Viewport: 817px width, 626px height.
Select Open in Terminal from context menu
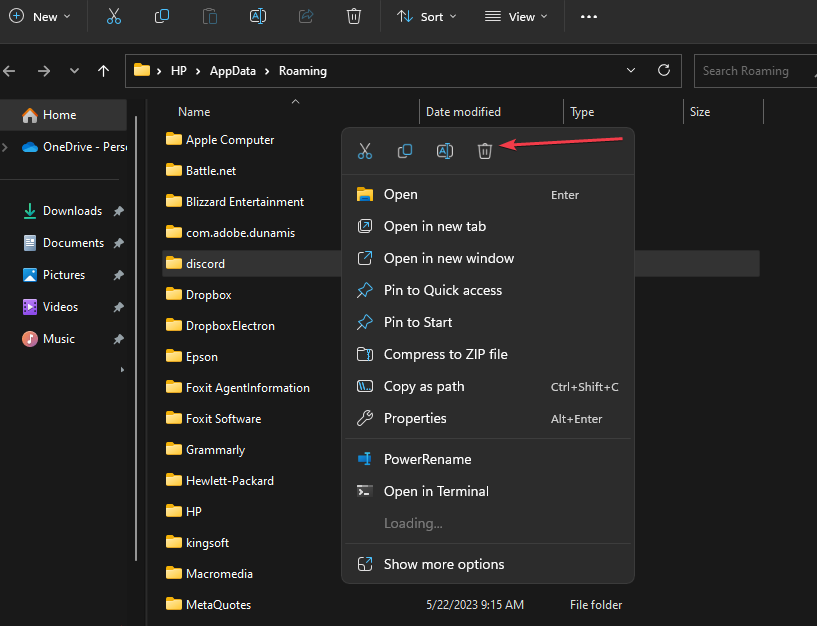coord(436,491)
